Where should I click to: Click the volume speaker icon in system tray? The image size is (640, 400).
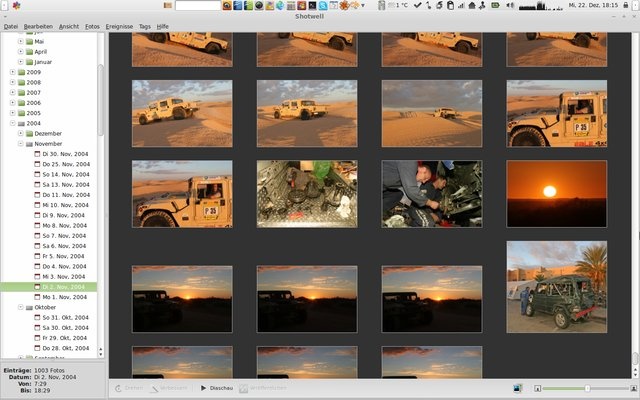click(x=509, y=6)
